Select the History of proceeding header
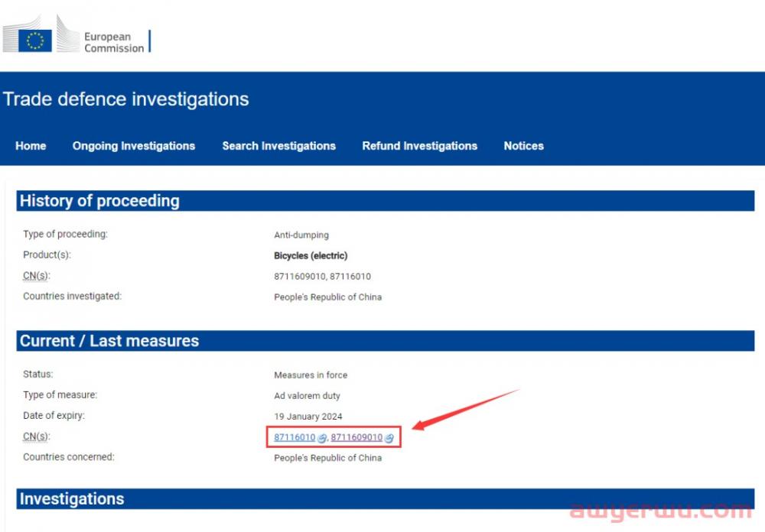The height and width of the screenshot is (532, 765). (386, 201)
